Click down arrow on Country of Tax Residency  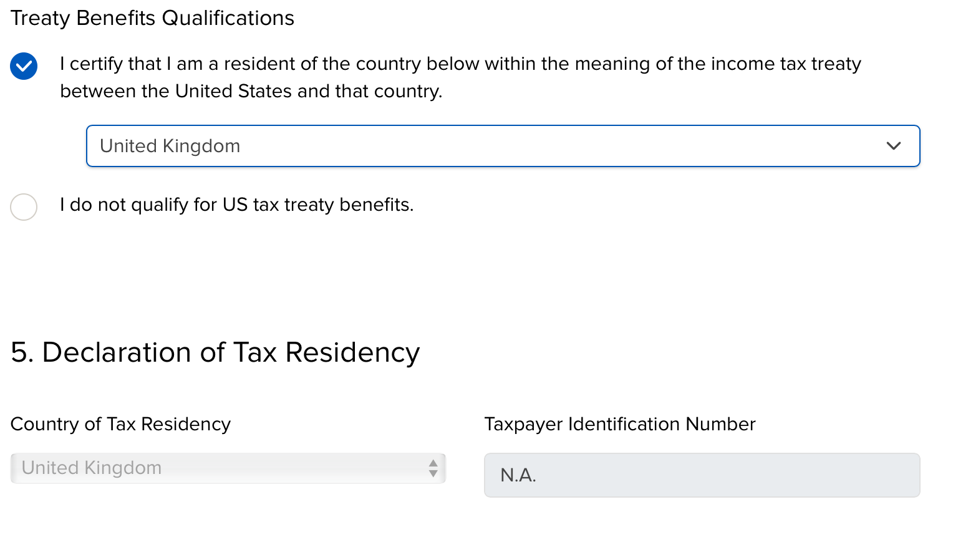click(433, 474)
